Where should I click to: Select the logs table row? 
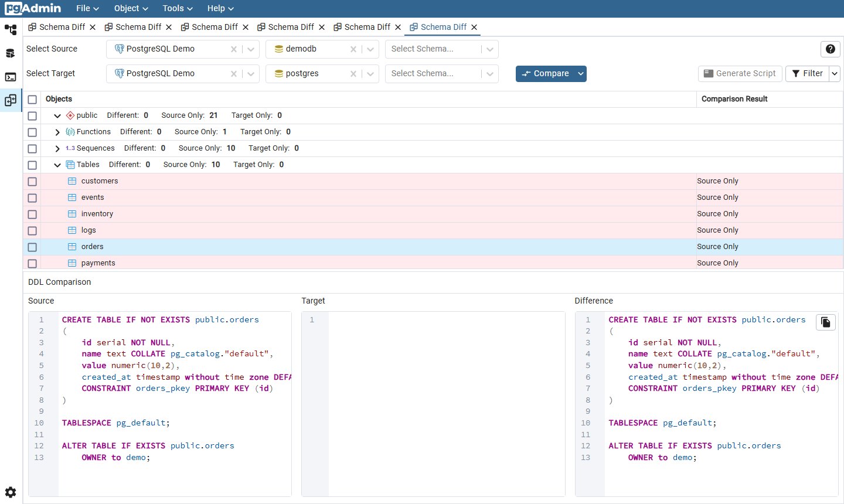pyautogui.click(x=433, y=230)
